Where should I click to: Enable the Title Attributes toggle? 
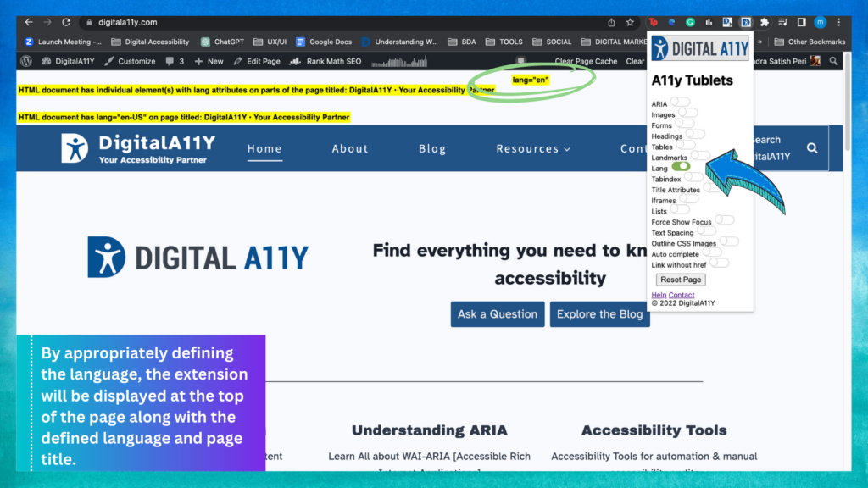pos(713,187)
